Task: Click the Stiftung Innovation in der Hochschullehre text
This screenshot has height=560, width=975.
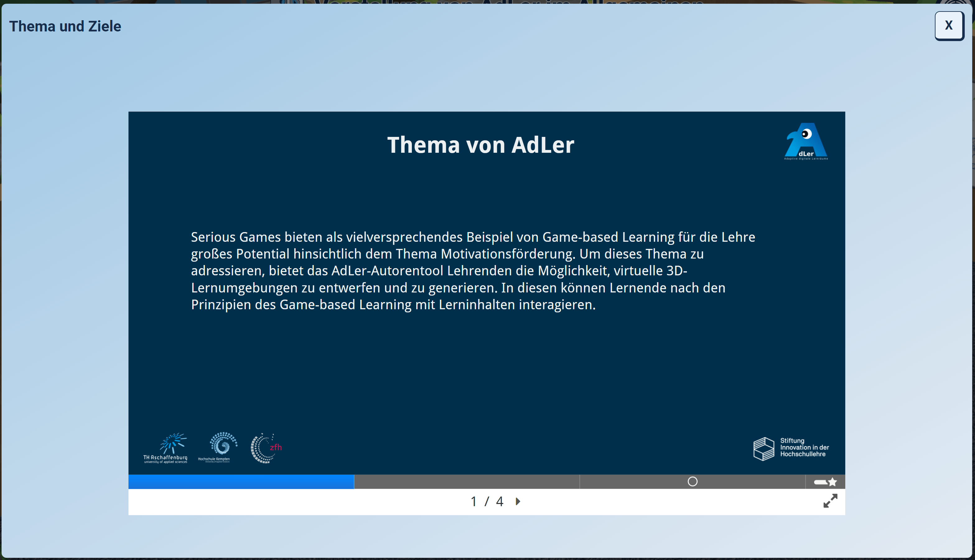Action: click(x=804, y=447)
